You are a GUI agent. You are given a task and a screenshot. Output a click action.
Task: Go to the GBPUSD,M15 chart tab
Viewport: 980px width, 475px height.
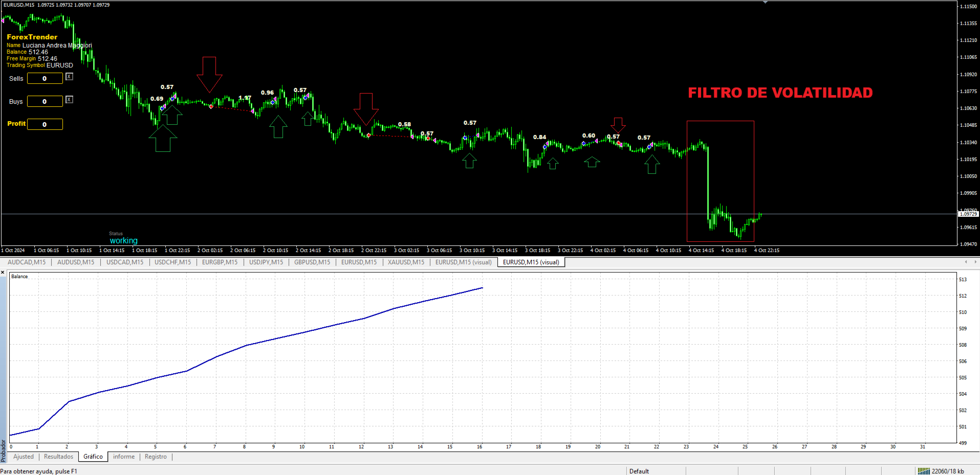(312, 262)
